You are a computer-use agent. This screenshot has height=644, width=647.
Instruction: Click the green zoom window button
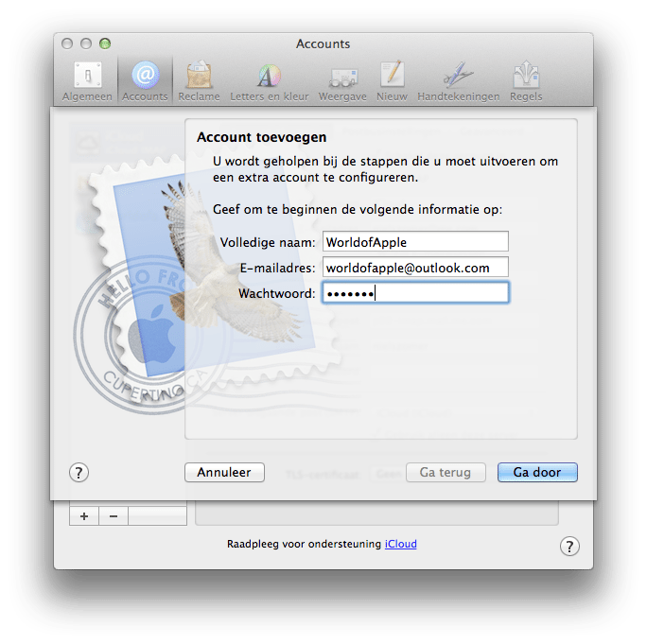tap(105, 44)
